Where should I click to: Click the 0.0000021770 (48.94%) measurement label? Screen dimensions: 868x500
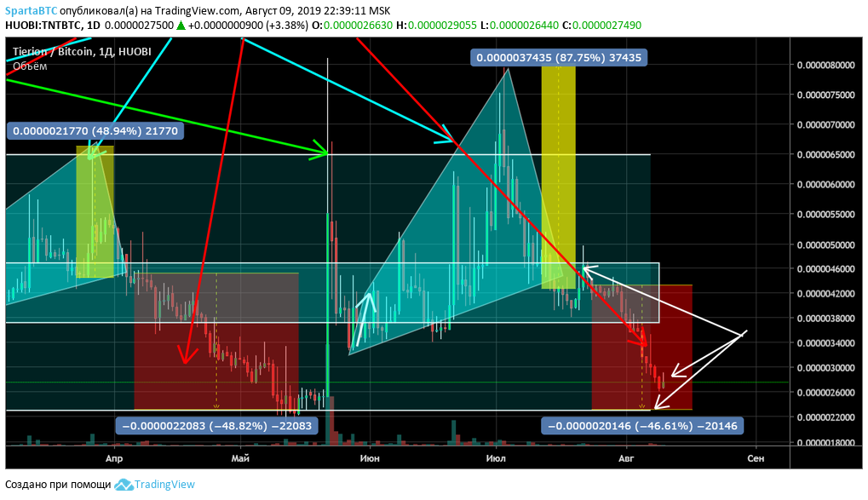pos(95,131)
